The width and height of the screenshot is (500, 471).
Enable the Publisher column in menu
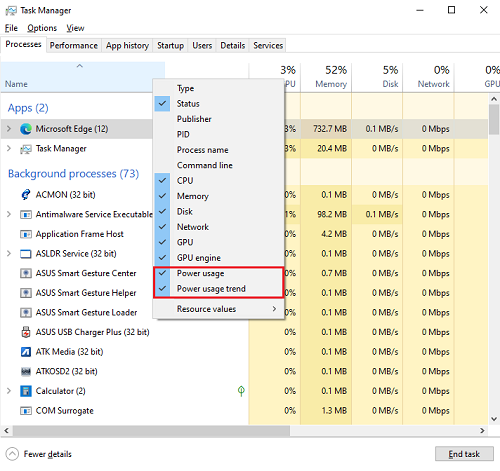[x=219, y=119]
